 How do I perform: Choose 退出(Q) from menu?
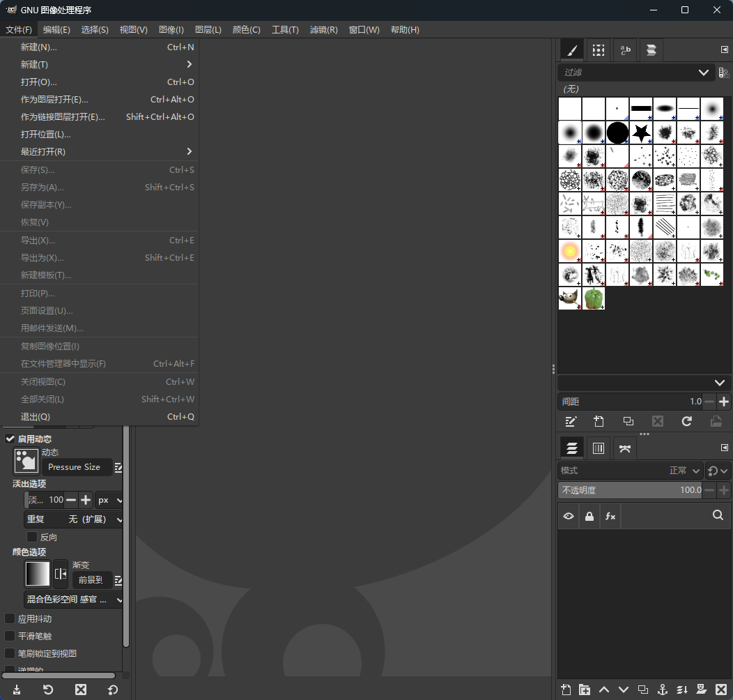[100, 416]
